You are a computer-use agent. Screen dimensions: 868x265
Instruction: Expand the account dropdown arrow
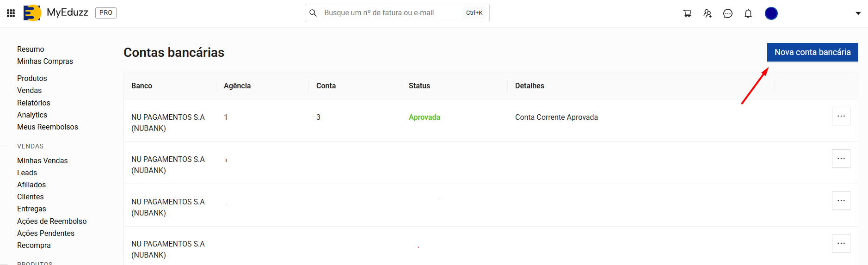click(x=858, y=13)
